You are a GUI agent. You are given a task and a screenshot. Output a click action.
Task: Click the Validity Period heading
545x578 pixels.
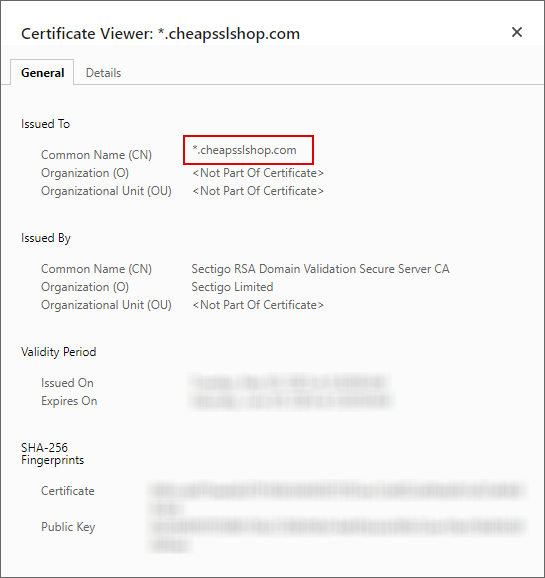pyautogui.click(x=59, y=352)
